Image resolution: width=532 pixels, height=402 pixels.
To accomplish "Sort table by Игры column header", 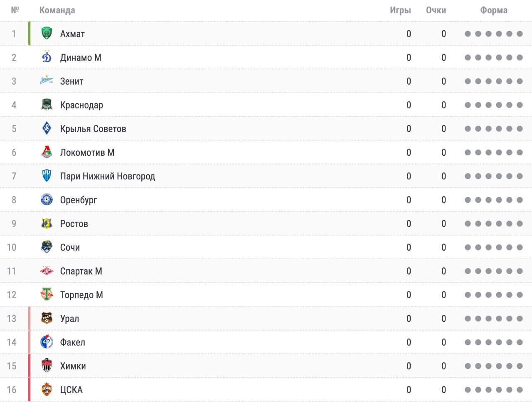I will (x=400, y=10).
